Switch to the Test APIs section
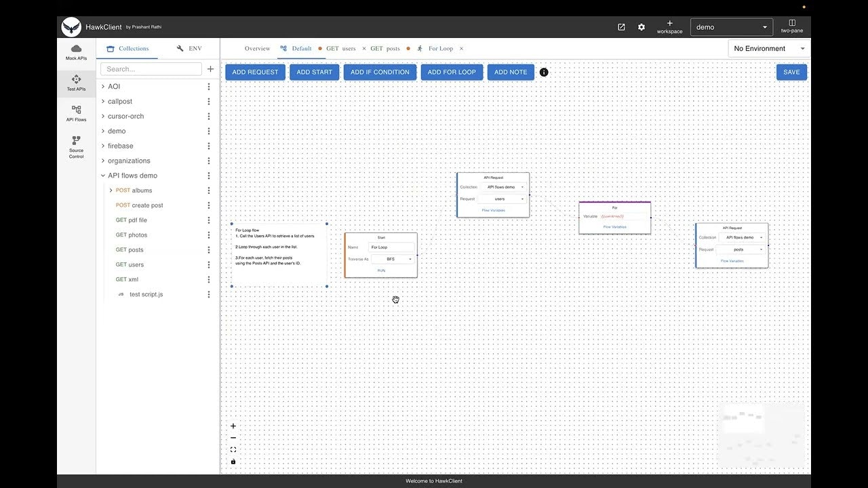 click(x=76, y=83)
